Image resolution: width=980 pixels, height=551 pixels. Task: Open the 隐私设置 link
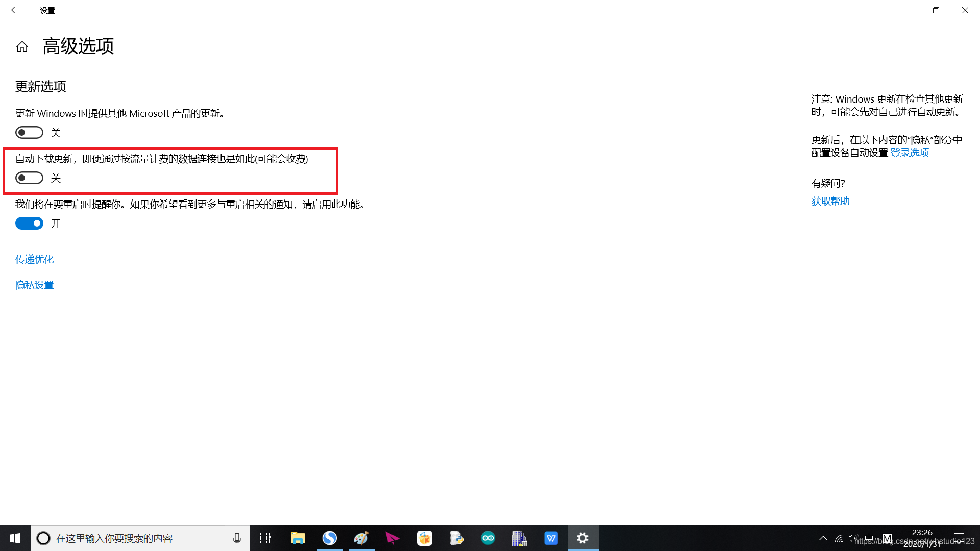point(34,285)
